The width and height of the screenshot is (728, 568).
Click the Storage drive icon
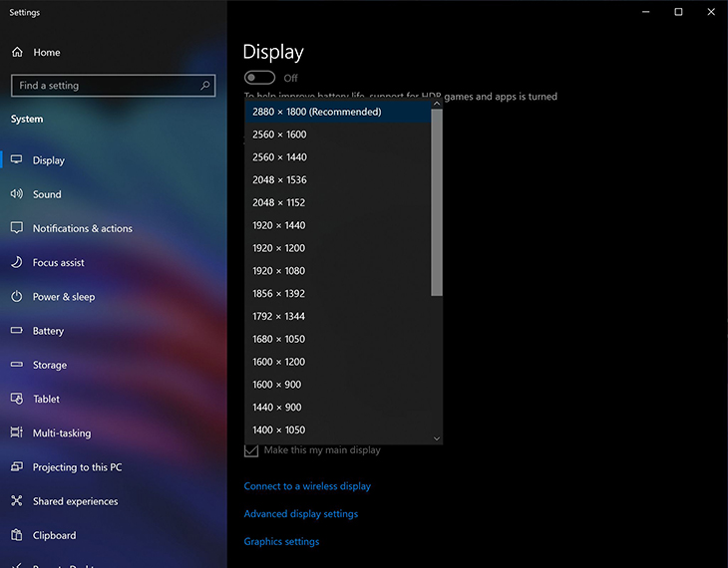(17, 365)
